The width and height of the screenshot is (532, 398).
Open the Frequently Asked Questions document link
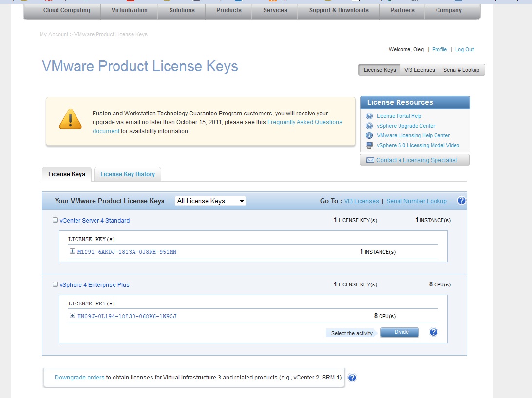(304, 122)
